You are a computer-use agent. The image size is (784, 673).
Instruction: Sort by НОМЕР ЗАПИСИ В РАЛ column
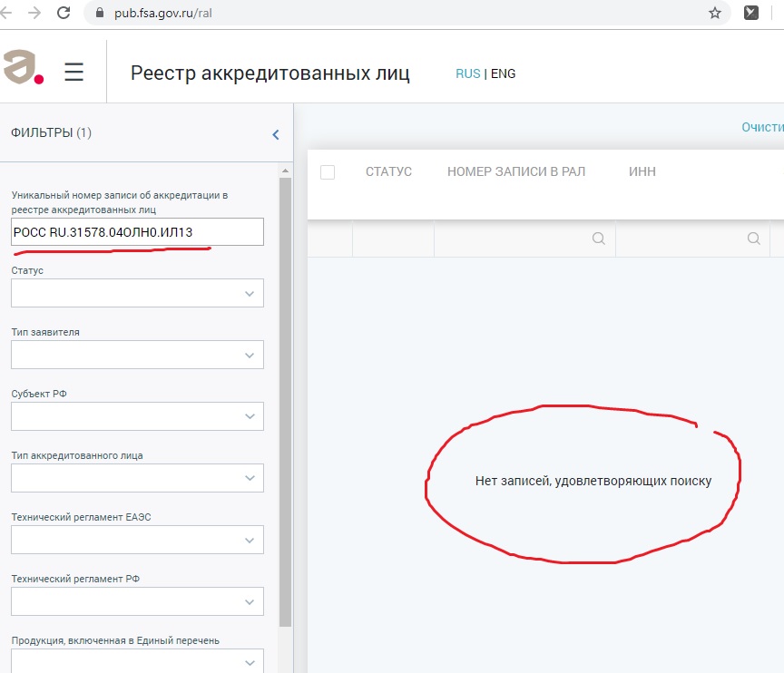coord(516,171)
